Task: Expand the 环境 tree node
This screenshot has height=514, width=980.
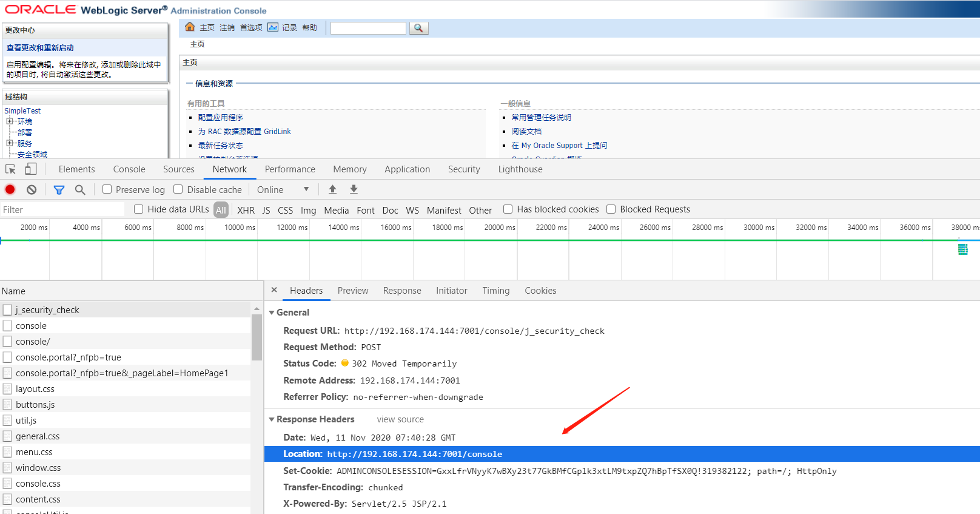Action: 10,121
